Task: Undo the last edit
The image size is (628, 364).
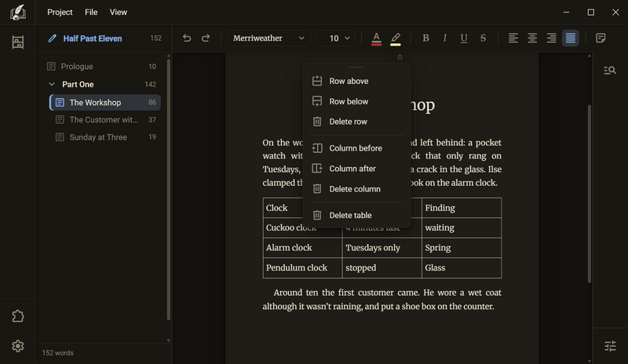Action: (x=187, y=38)
